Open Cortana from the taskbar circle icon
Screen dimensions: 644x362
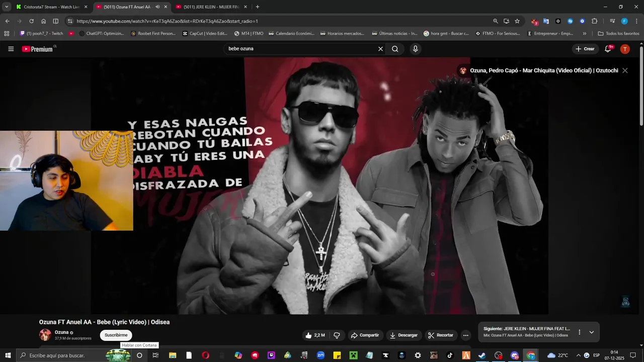[139, 355]
